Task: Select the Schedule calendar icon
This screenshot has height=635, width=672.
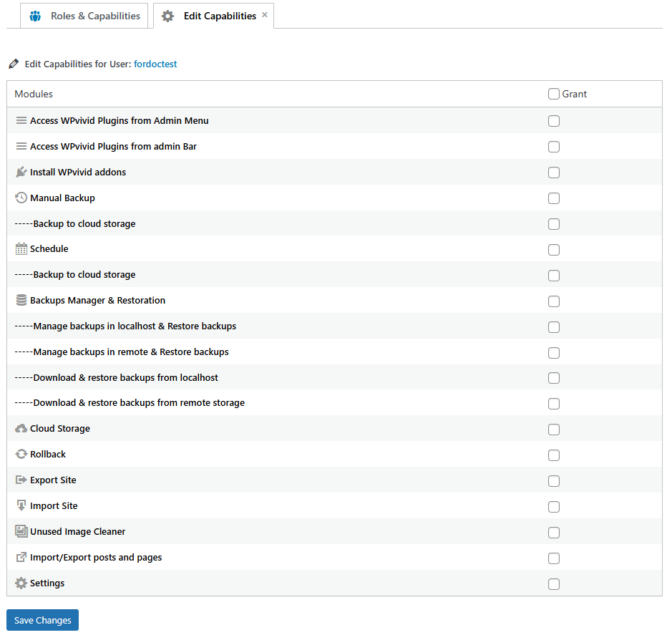Action: [x=21, y=248]
